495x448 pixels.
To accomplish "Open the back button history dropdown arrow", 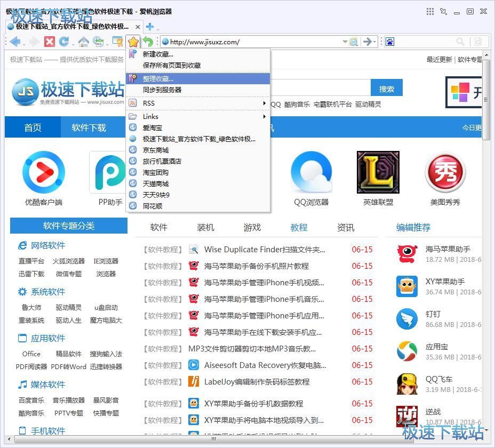I will click(x=24, y=44).
